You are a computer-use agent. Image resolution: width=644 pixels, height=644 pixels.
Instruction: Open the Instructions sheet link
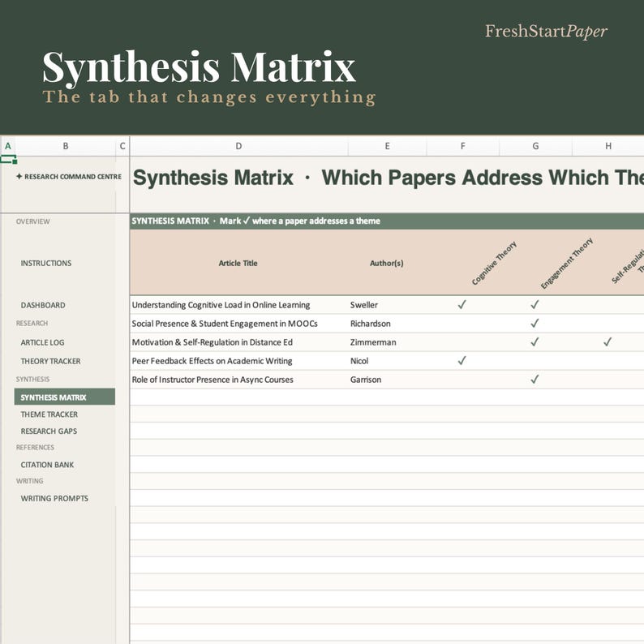(x=46, y=264)
